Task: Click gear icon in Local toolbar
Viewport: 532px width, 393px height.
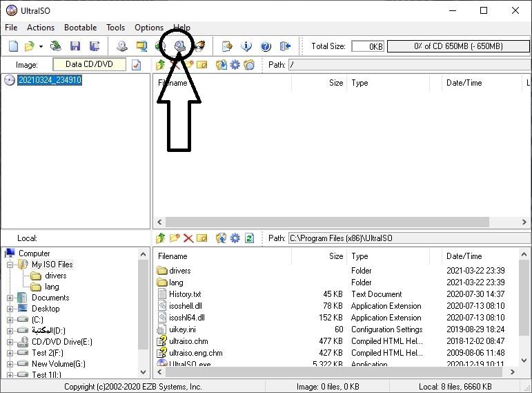Action: tap(235, 238)
